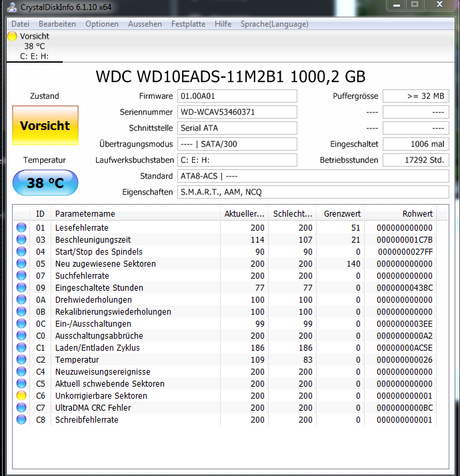460x476 pixels.
Task: Click the Rohwert column header
Action: point(401,214)
